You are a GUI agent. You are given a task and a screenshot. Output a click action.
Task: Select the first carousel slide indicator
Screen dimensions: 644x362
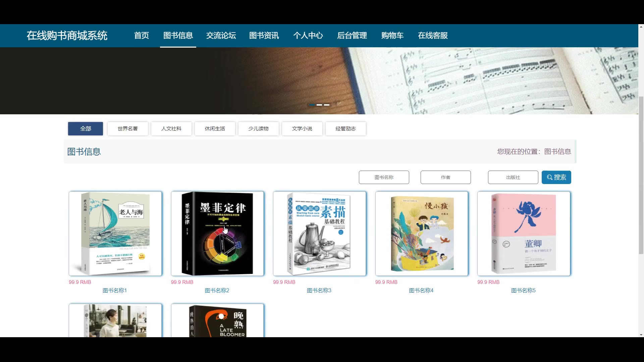pos(312,105)
